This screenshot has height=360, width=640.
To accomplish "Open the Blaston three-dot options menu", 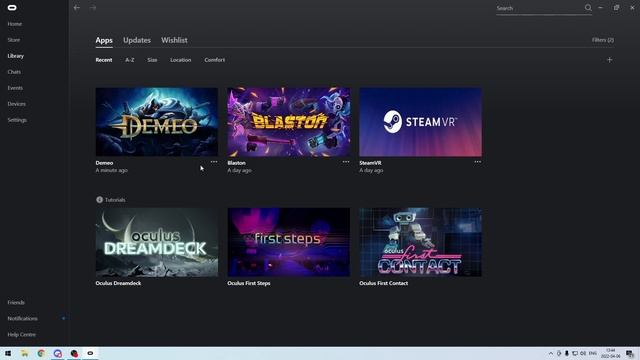I will (x=346, y=162).
